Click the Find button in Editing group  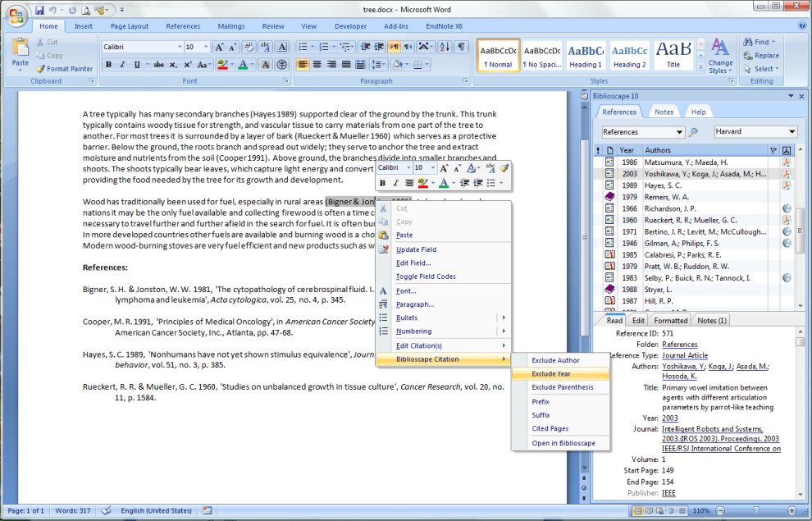pos(760,42)
